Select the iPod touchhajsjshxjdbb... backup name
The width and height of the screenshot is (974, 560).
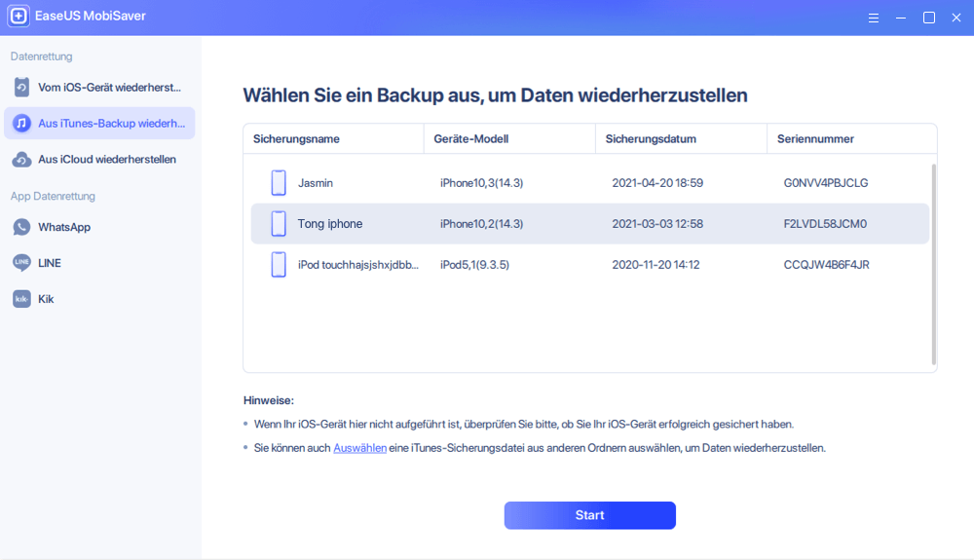pos(357,265)
